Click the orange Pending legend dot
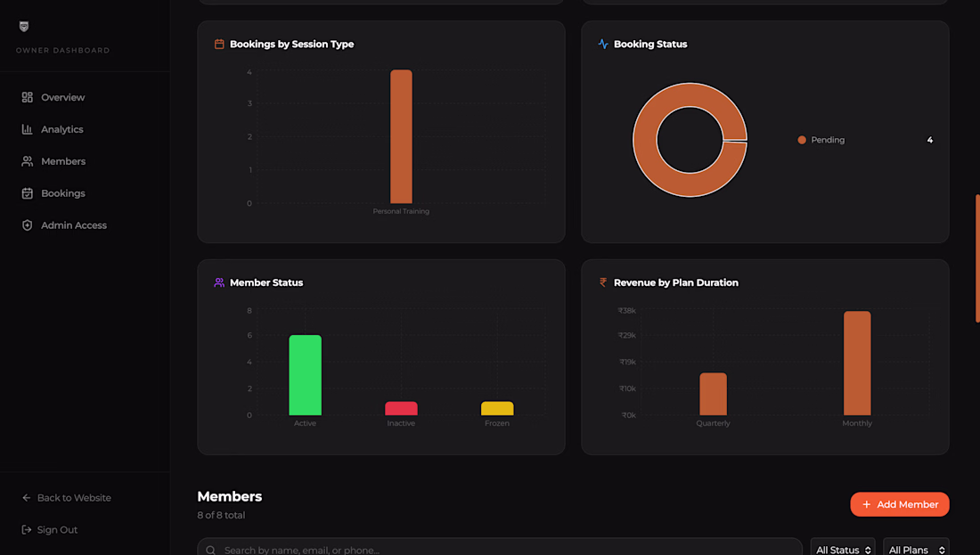Screen dimensions: 980x555 pos(802,140)
